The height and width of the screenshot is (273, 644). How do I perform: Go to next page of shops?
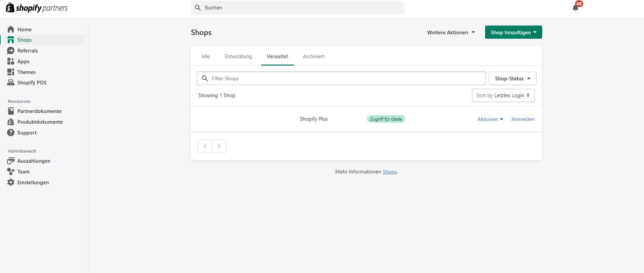[x=219, y=146]
